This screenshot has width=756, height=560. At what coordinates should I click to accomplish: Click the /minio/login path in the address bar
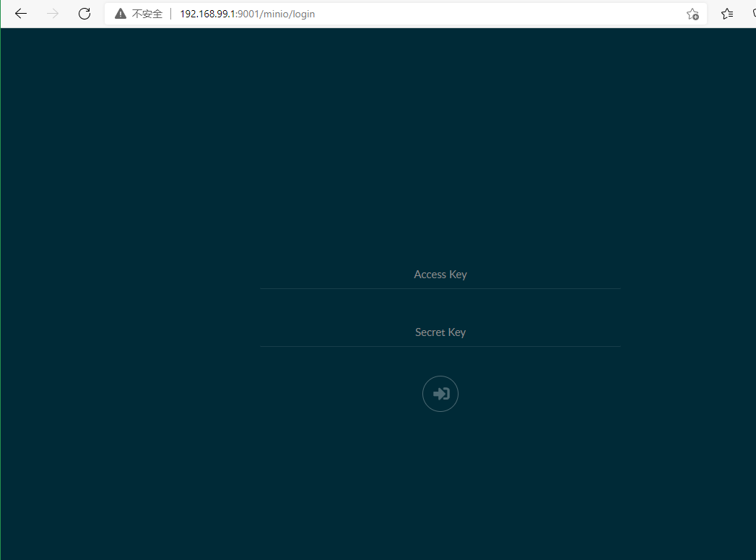287,14
